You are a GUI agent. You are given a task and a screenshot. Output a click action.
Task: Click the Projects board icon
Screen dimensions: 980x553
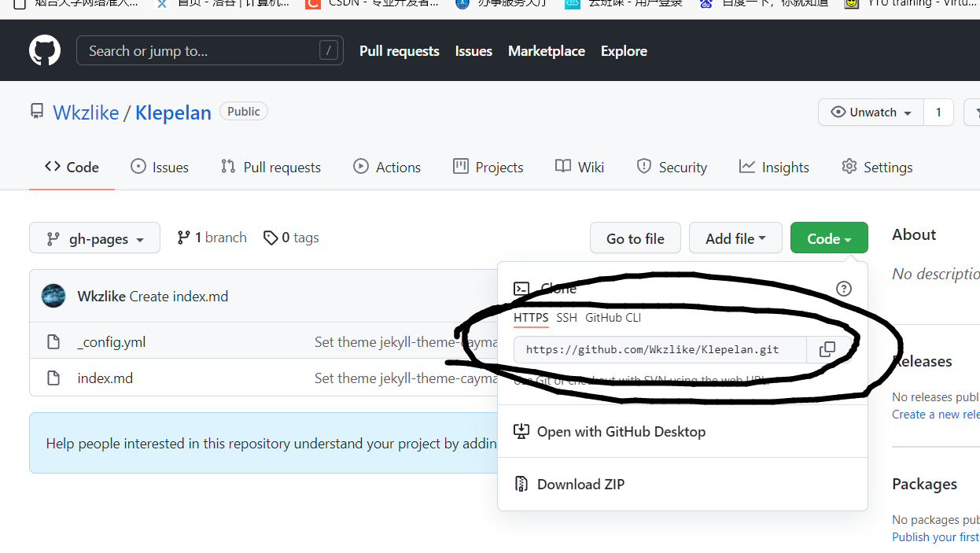461,166
